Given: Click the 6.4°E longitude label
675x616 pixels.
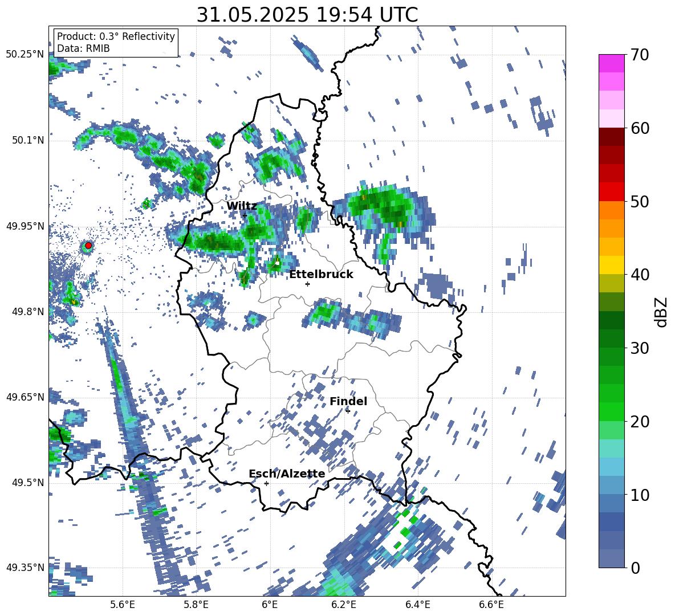Looking at the screenshot, I should [417, 605].
